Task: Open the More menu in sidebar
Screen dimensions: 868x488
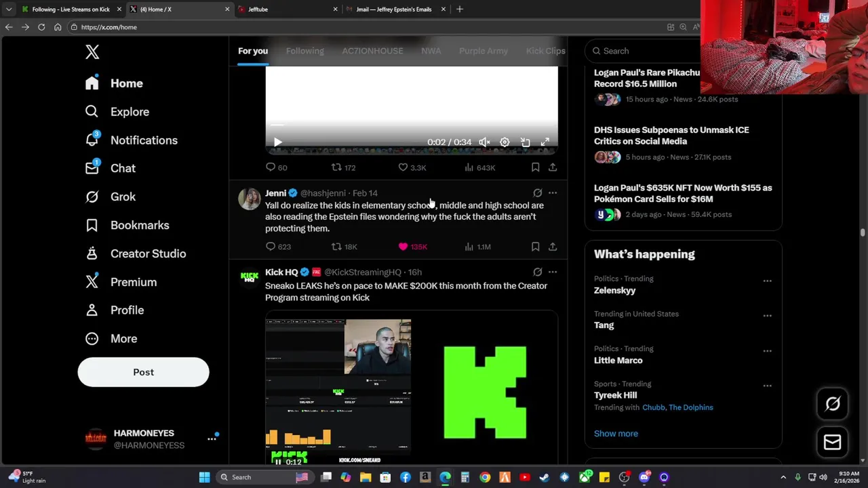Action: click(111, 338)
